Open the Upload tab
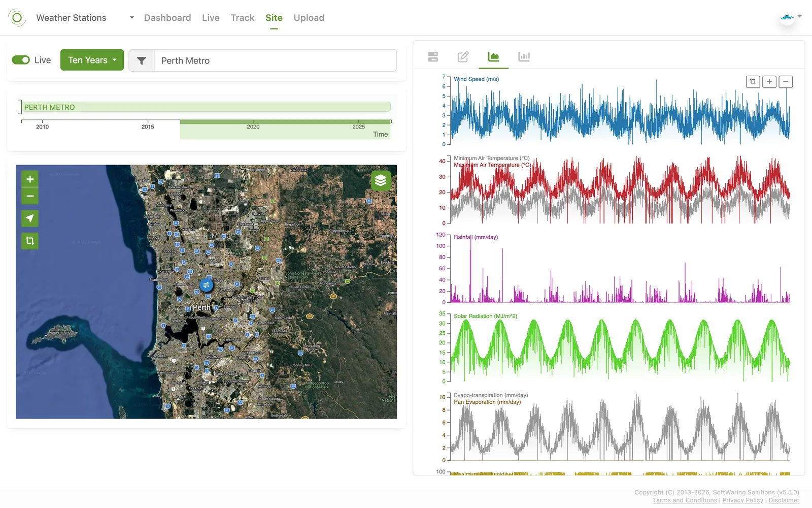Image resolution: width=812 pixels, height=508 pixels. point(309,18)
